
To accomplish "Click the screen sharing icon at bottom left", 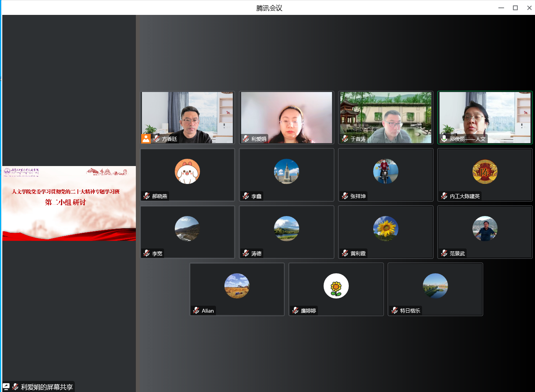I will (6, 386).
